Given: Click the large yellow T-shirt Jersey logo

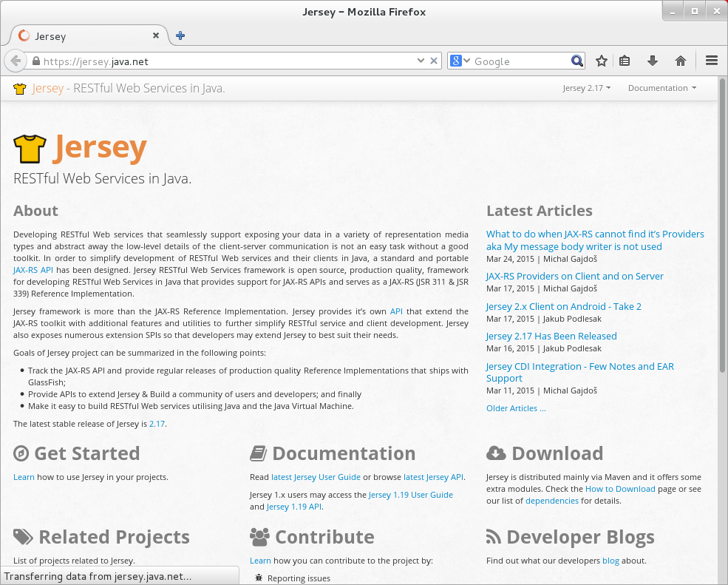Looking at the screenshot, I should 30,149.
